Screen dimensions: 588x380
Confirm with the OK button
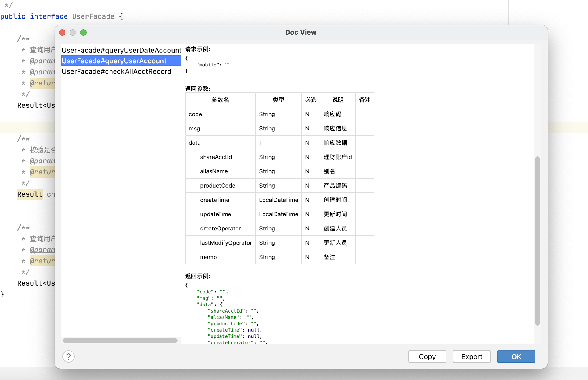(516, 356)
